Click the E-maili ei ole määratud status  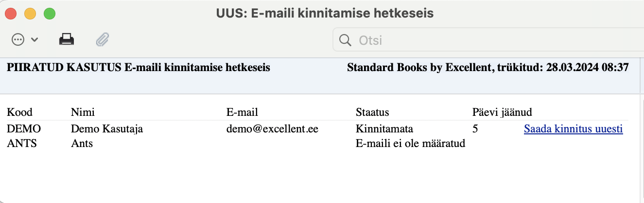pyautogui.click(x=411, y=144)
